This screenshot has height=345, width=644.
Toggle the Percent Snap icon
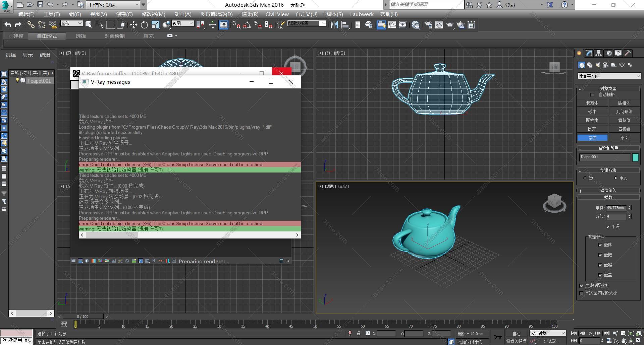pos(258,25)
